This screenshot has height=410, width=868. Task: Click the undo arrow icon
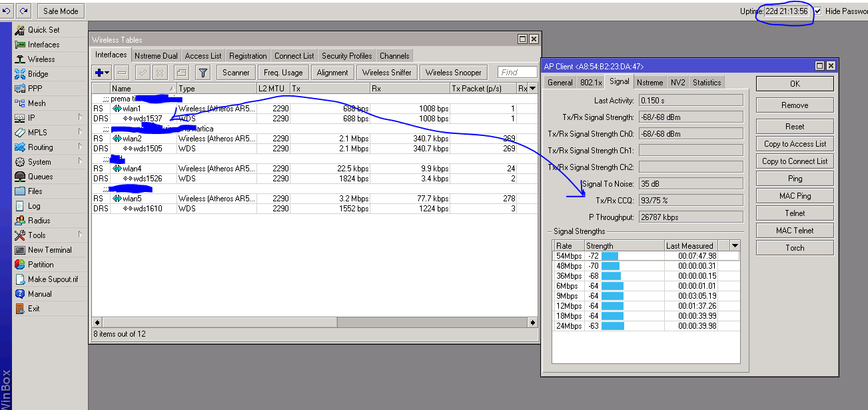point(7,11)
